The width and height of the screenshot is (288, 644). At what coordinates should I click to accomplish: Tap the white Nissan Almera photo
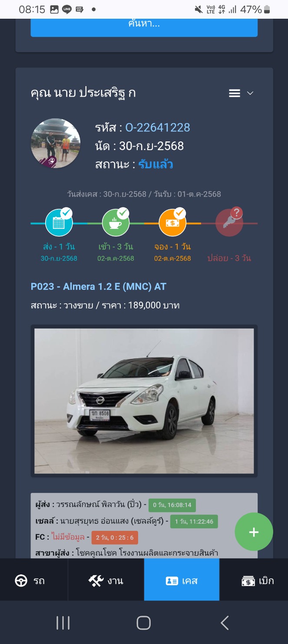point(144,401)
